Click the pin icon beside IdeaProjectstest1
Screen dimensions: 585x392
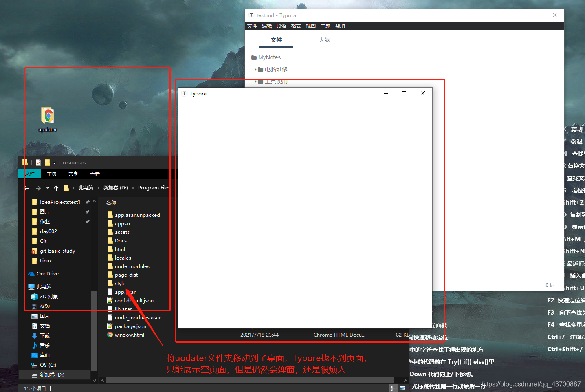coord(87,202)
